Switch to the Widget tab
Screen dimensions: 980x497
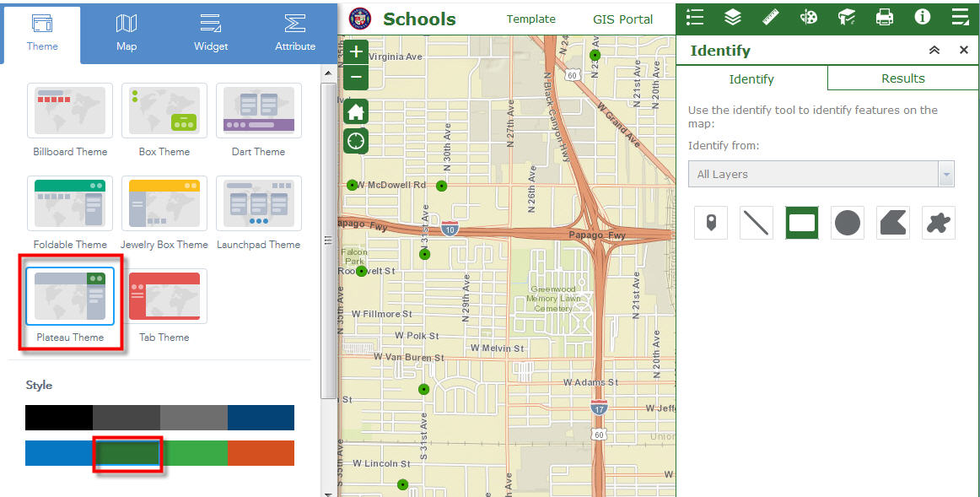pyautogui.click(x=211, y=34)
